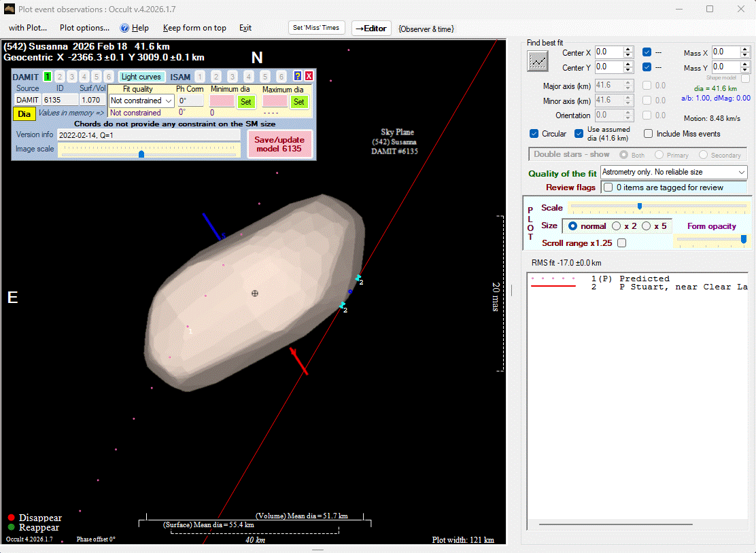Expand the Quality of the fit dropdown
Image resolution: width=756 pixels, height=553 pixels.
[x=673, y=173]
